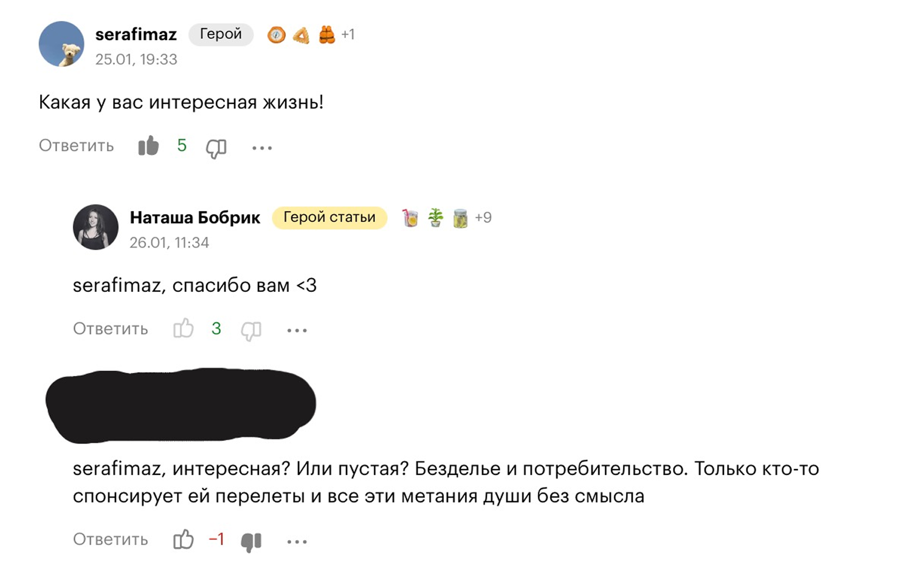Screen dimensions: 924x579
Task: Expand the +9 extra badges list
Action: coord(483,218)
